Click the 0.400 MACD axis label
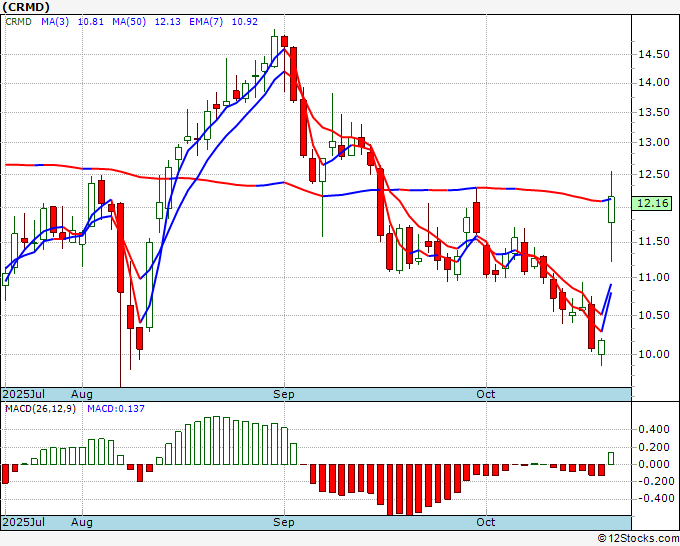This screenshot has height=546, width=680. (654, 429)
